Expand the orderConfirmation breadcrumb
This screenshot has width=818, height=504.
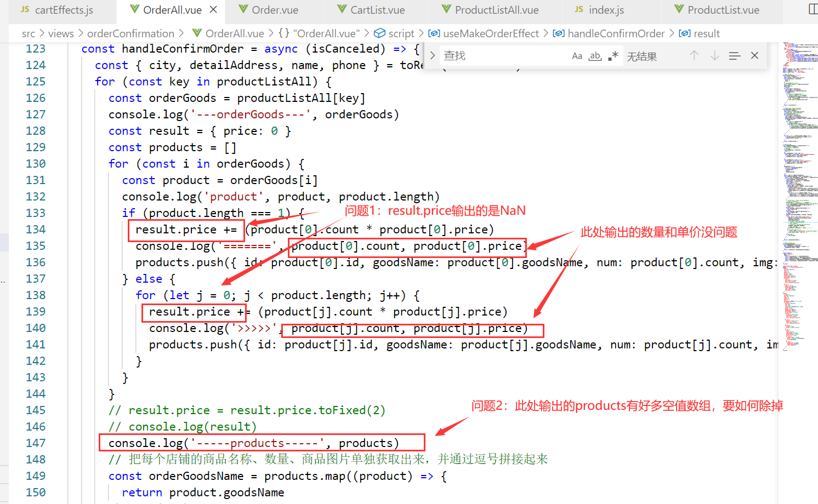(x=130, y=34)
